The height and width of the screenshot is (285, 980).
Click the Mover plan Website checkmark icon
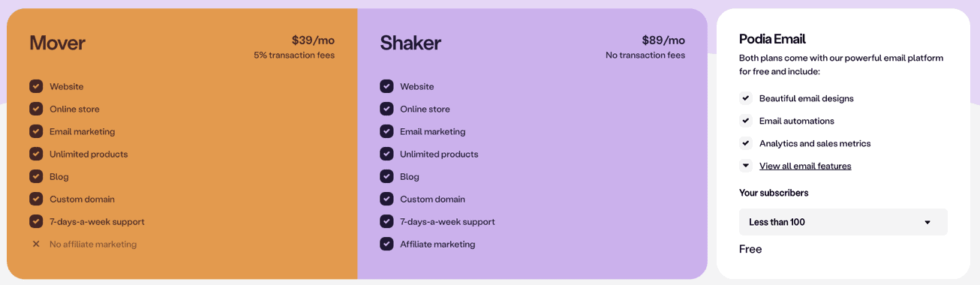[36, 86]
